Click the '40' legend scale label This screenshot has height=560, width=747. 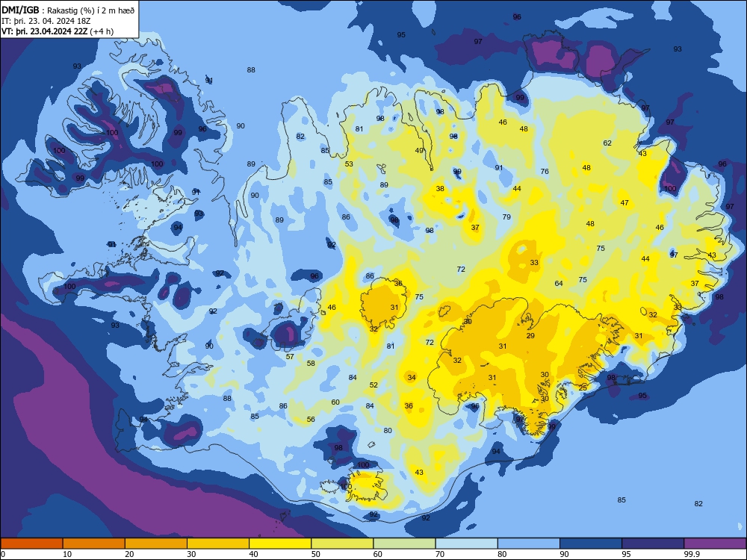pos(253,554)
